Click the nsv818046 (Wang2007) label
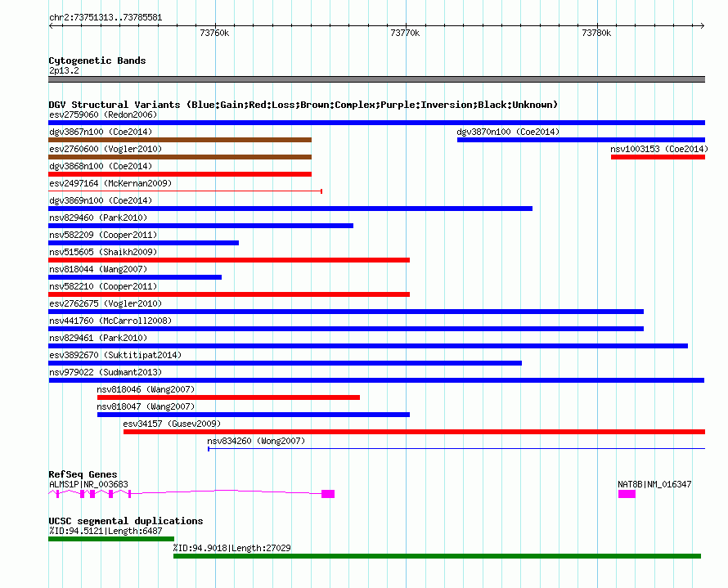This screenshot has height=588, width=728. point(146,389)
